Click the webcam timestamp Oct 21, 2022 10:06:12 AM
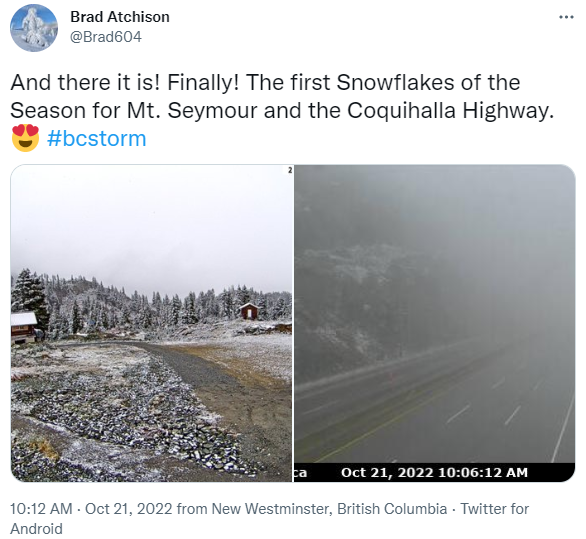Image resolution: width=586 pixels, height=539 pixels. coord(434,472)
